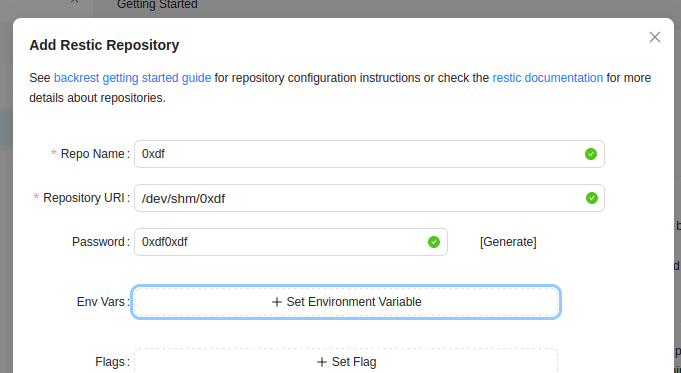Select the Getting Started tab behind the dialog
The image size is (681, 373).
point(157,5)
